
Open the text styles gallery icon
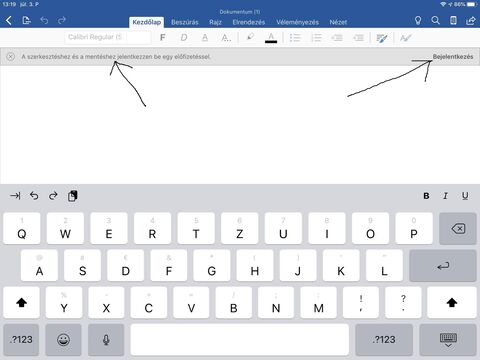(406, 38)
